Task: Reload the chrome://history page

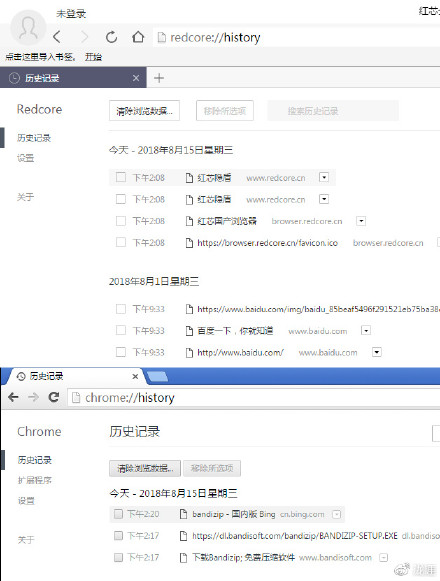Action: click(x=54, y=397)
